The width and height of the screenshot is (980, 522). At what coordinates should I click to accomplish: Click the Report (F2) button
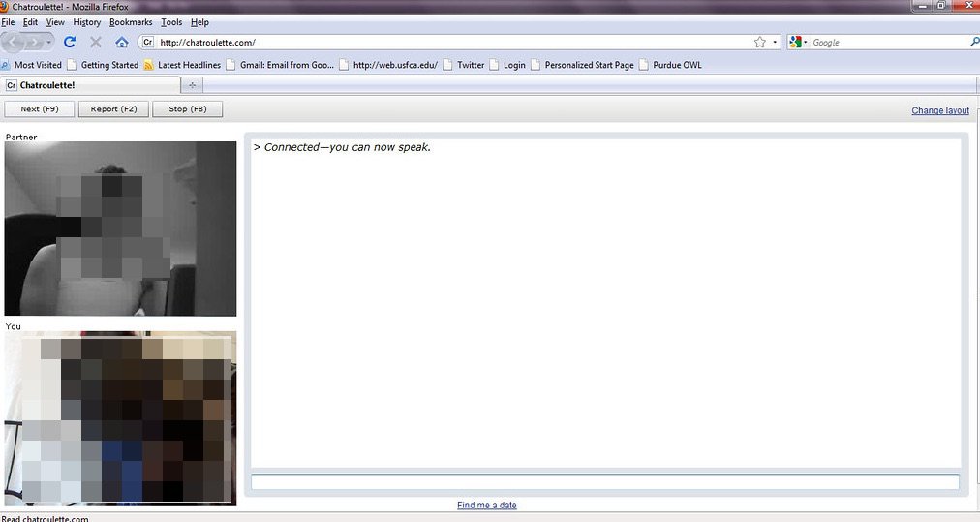click(x=113, y=108)
